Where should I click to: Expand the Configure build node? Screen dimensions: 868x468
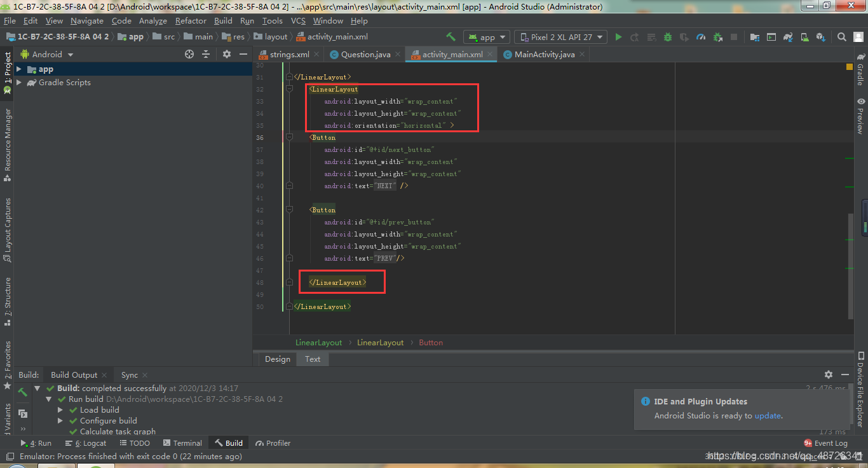click(x=60, y=420)
